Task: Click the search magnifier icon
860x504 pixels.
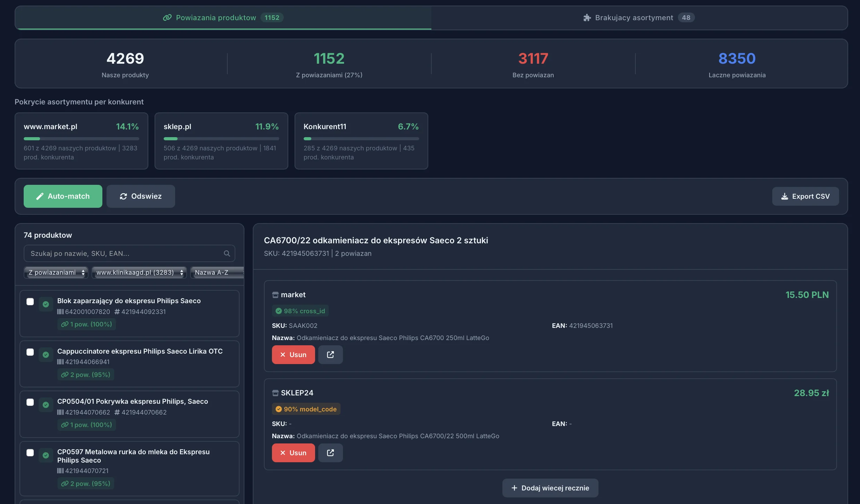Action: click(x=227, y=253)
